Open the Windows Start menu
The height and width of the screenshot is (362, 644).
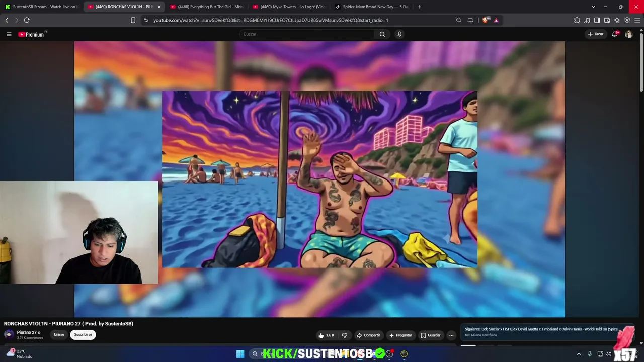click(x=240, y=354)
